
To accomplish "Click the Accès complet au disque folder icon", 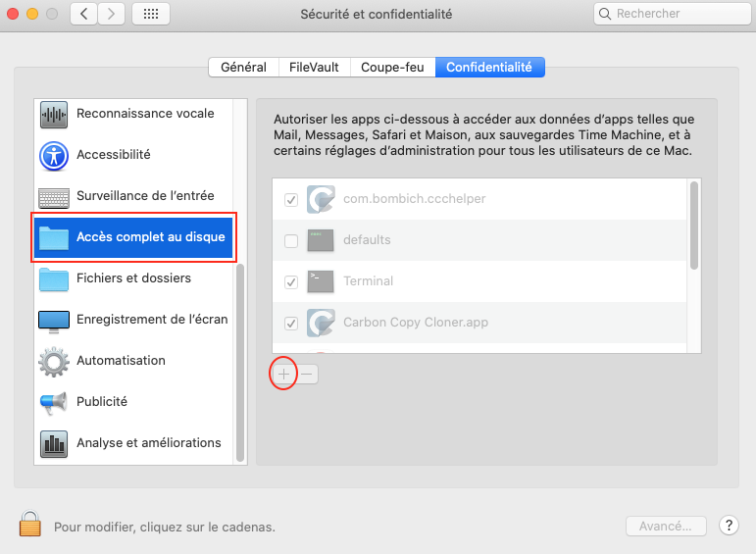I will click(x=54, y=237).
